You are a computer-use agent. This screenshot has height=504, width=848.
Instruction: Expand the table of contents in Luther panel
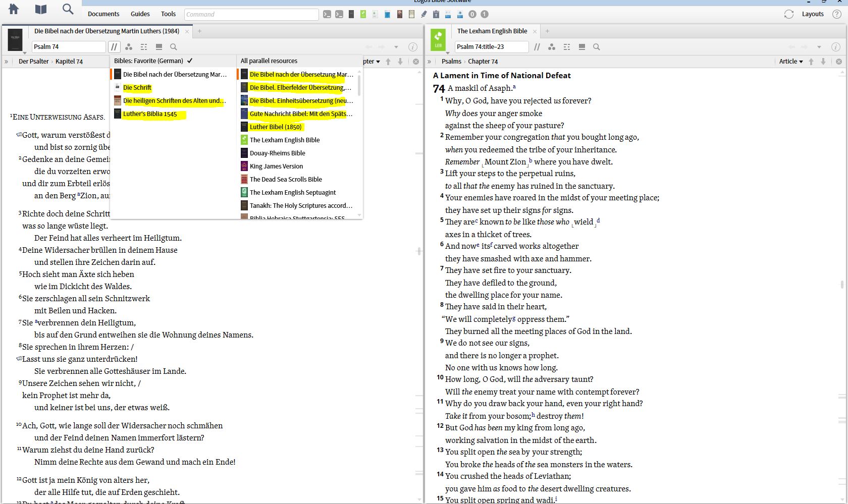[6, 62]
